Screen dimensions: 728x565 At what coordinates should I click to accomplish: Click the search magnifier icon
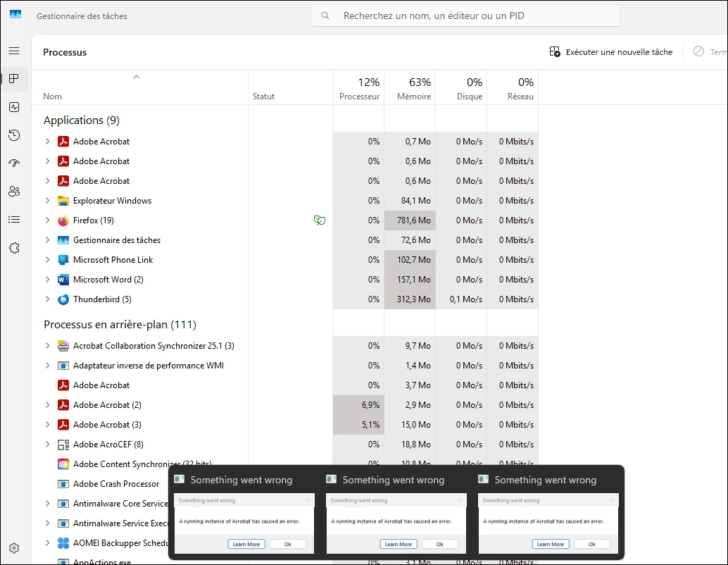pos(325,15)
